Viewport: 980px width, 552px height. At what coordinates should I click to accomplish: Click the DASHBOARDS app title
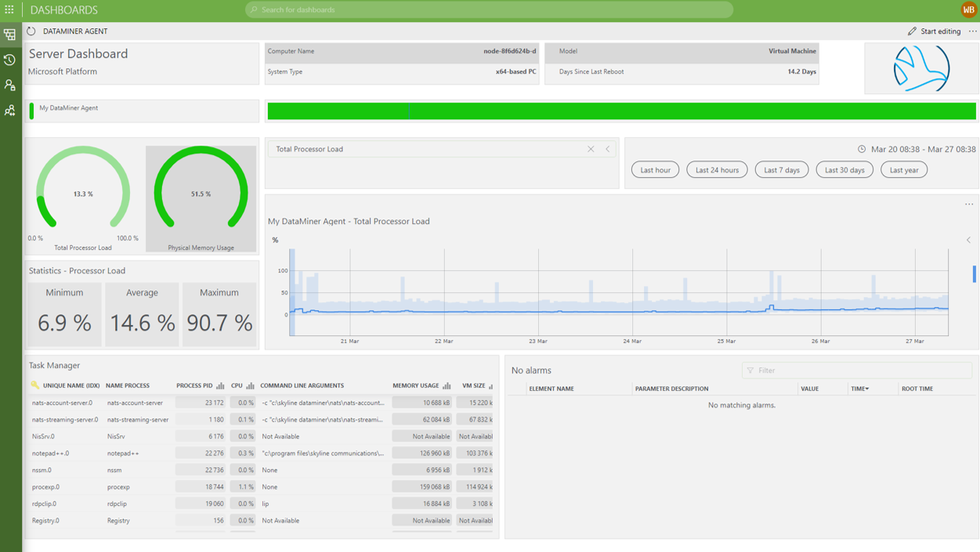coord(63,10)
